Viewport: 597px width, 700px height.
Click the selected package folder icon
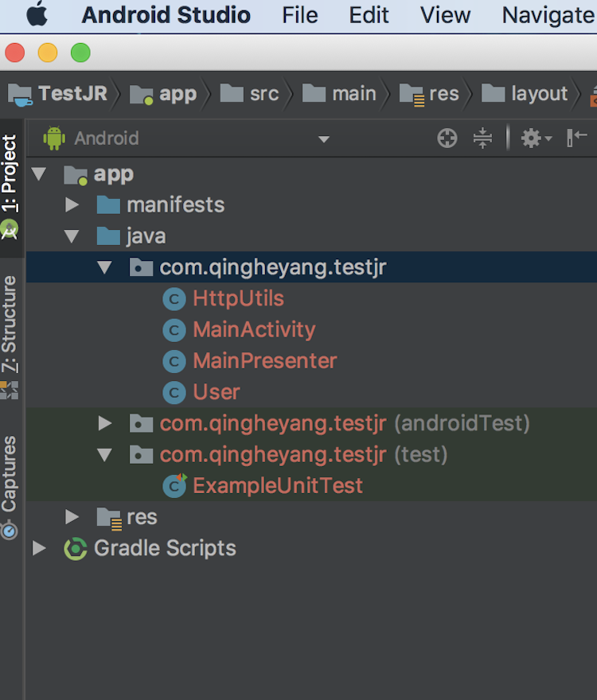[141, 267]
